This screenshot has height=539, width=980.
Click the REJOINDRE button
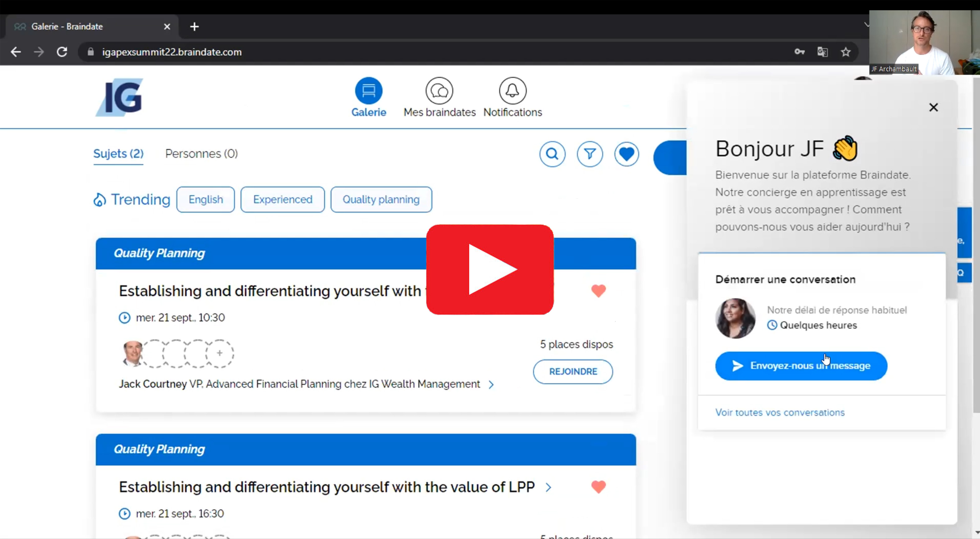point(572,372)
